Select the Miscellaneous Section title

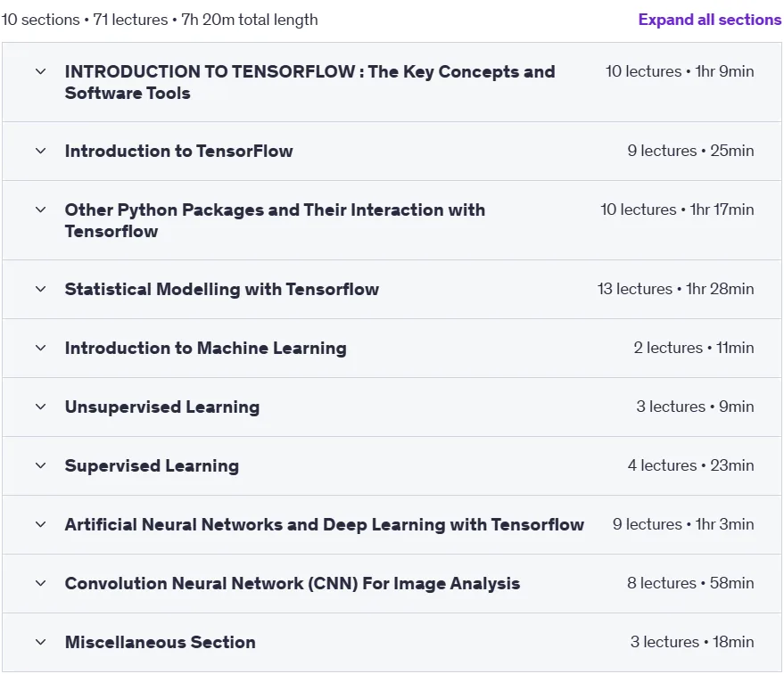161,643
